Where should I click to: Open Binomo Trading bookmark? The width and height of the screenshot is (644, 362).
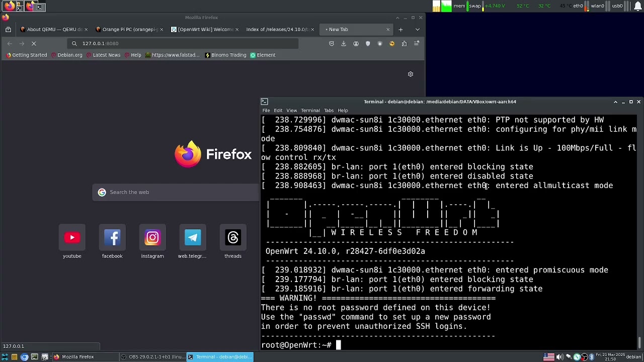tap(225, 55)
